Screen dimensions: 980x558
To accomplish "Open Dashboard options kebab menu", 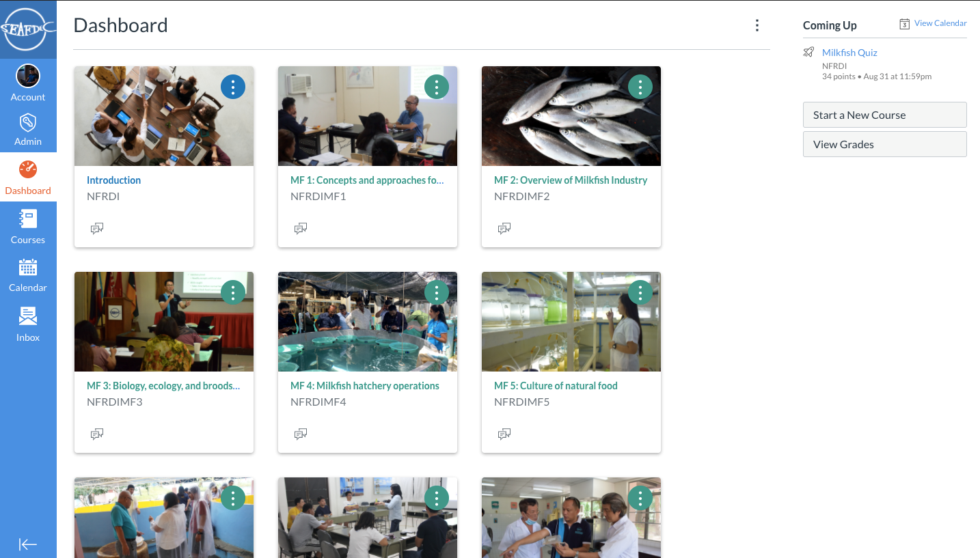I will (x=757, y=25).
